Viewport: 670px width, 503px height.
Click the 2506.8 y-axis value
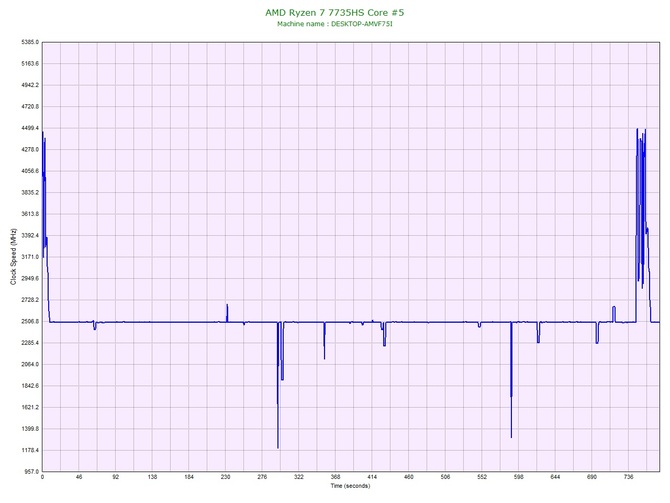30,321
